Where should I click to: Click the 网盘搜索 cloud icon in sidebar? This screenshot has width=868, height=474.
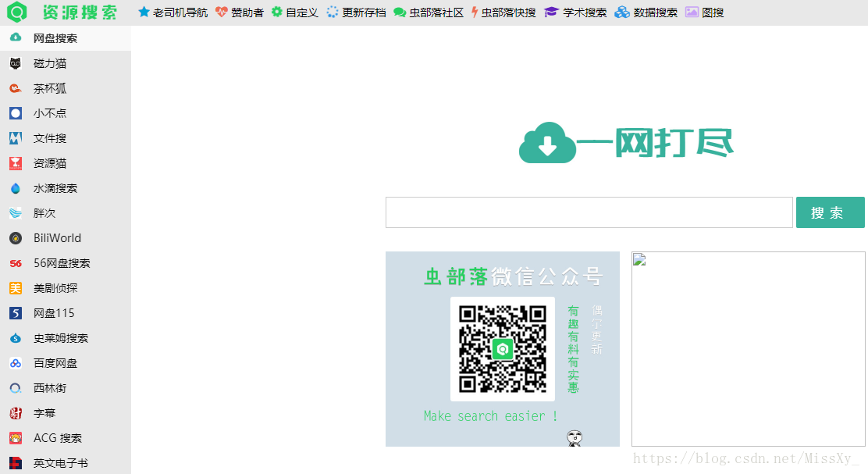point(16,37)
